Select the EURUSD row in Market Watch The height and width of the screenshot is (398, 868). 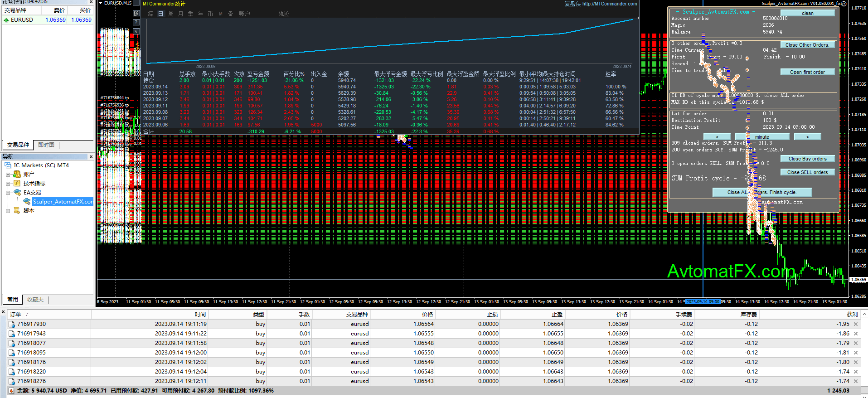pos(48,20)
